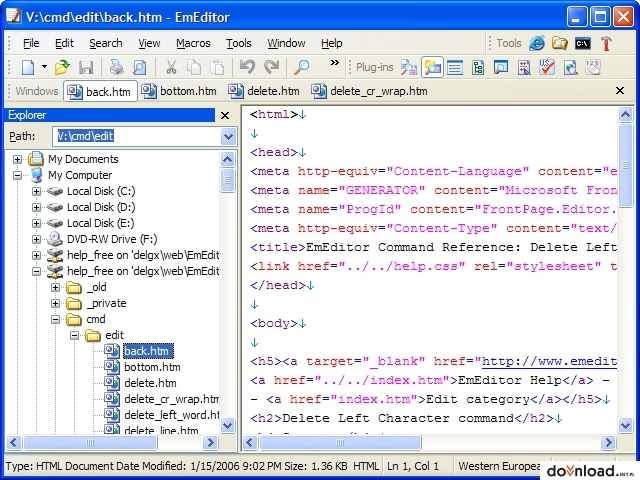Switch to the bottom.htm tab

pyautogui.click(x=179, y=91)
